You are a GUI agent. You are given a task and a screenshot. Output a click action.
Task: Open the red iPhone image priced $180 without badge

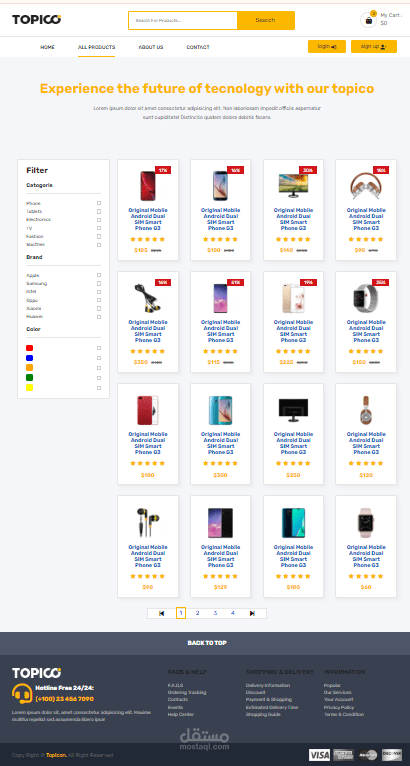148,410
